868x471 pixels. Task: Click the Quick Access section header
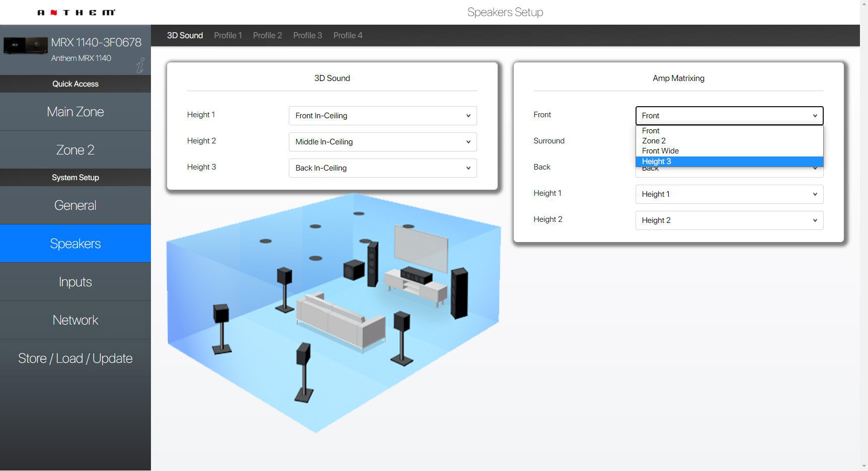pyautogui.click(x=75, y=84)
